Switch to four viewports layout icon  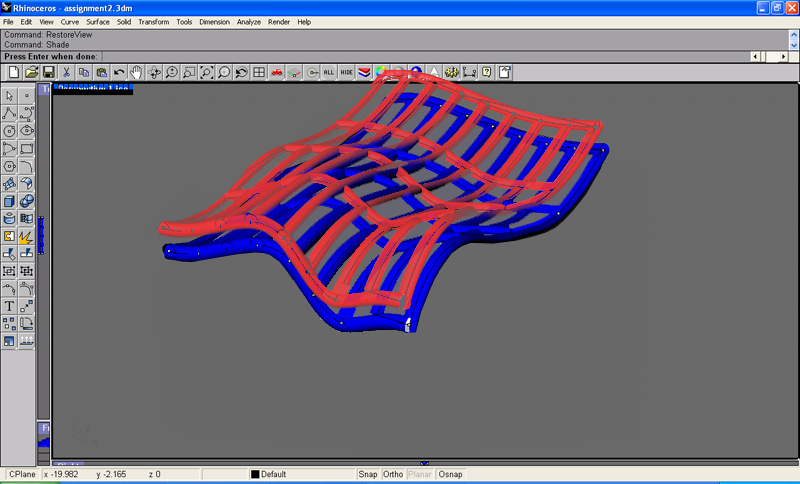pyautogui.click(x=259, y=72)
